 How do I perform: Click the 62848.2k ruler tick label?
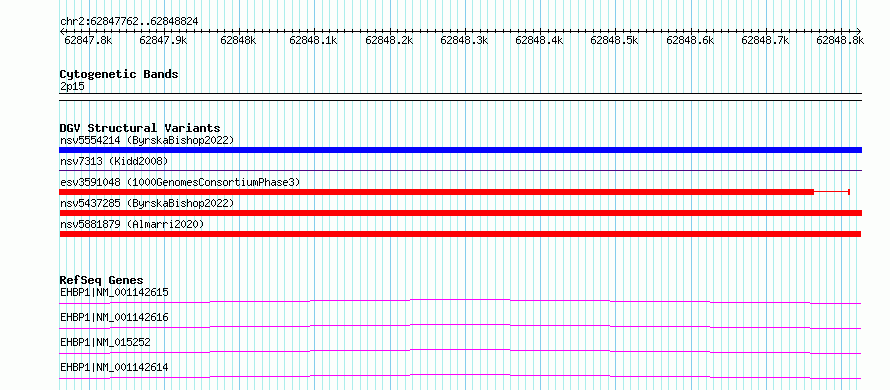[389, 40]
